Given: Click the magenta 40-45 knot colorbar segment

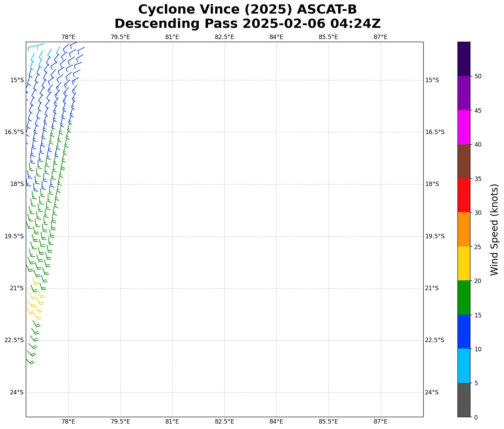Looking at the screenshot, I should point(464,127).
